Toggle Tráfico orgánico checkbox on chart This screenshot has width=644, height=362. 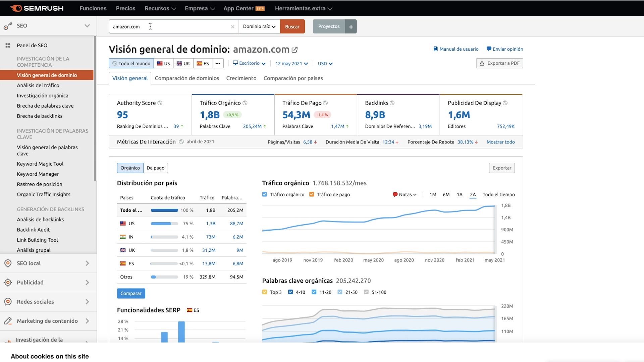pyautogui.click(x=265, y=194)
